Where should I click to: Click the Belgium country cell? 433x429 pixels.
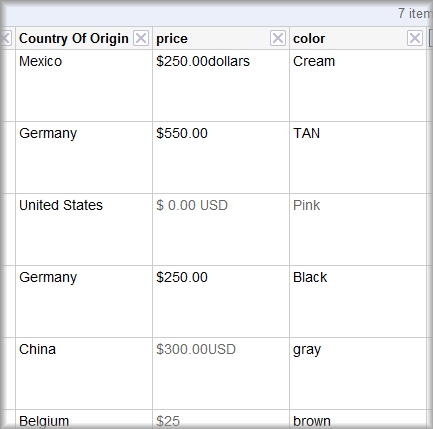pyautogui.click(x=84, y=419)
